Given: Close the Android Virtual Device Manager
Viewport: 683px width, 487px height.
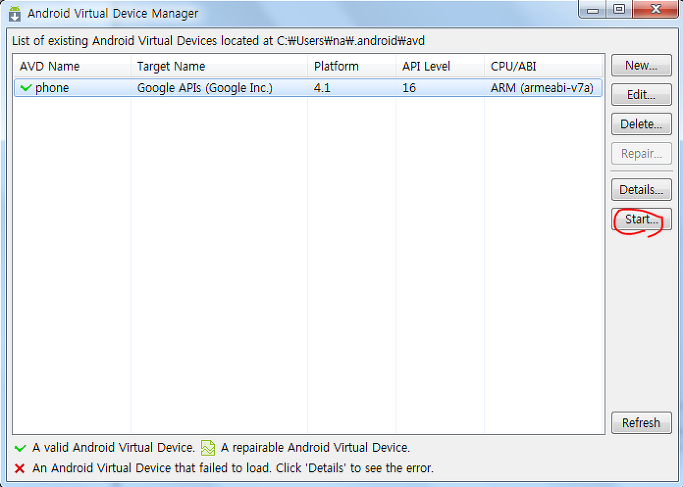Looking at the screenshot, I should (656, 10).
